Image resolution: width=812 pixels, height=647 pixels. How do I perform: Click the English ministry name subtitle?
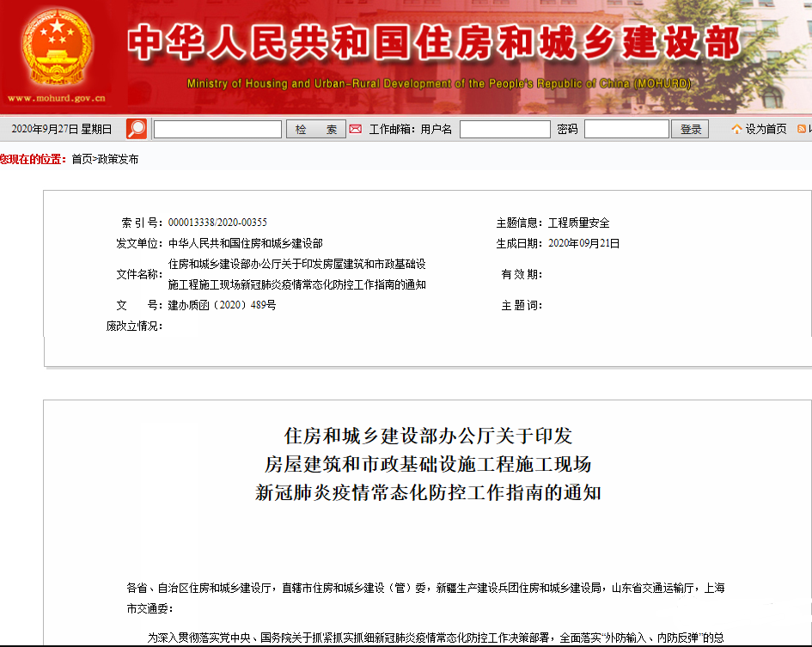click(438, 83)
